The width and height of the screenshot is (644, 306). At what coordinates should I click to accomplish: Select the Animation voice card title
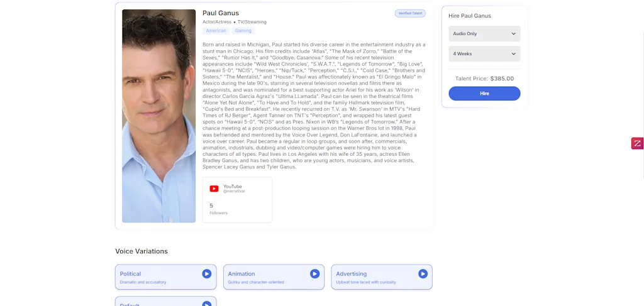241,273
